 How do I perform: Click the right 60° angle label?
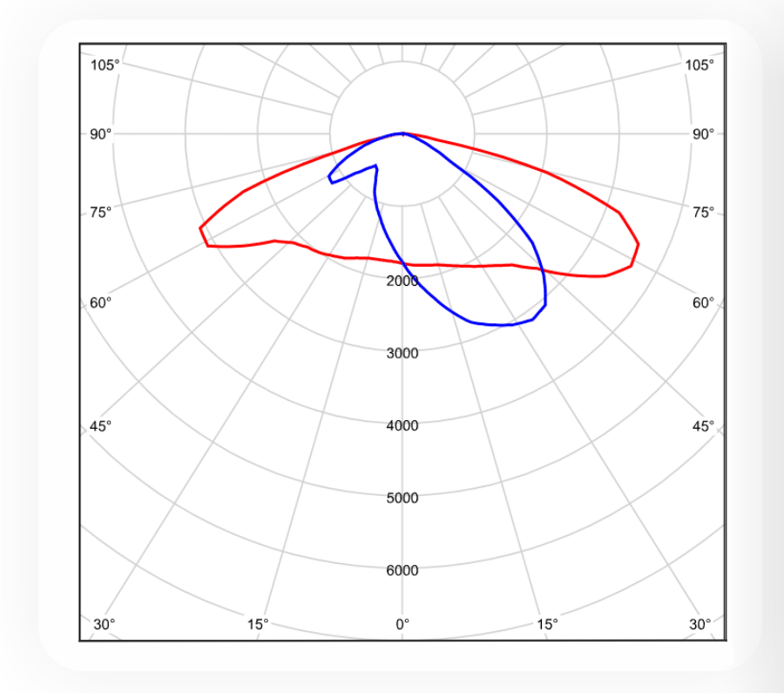pos(704,302)
